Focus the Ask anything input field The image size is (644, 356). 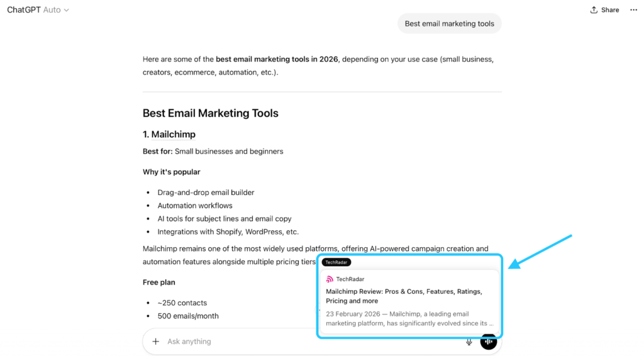302,342
